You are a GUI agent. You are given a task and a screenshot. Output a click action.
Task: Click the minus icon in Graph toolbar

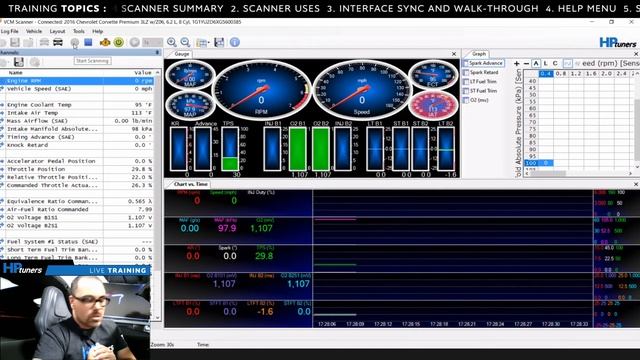[526, 63]
